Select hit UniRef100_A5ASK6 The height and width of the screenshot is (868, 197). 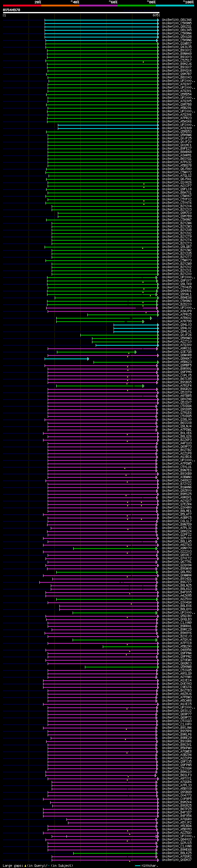[177, 121]
